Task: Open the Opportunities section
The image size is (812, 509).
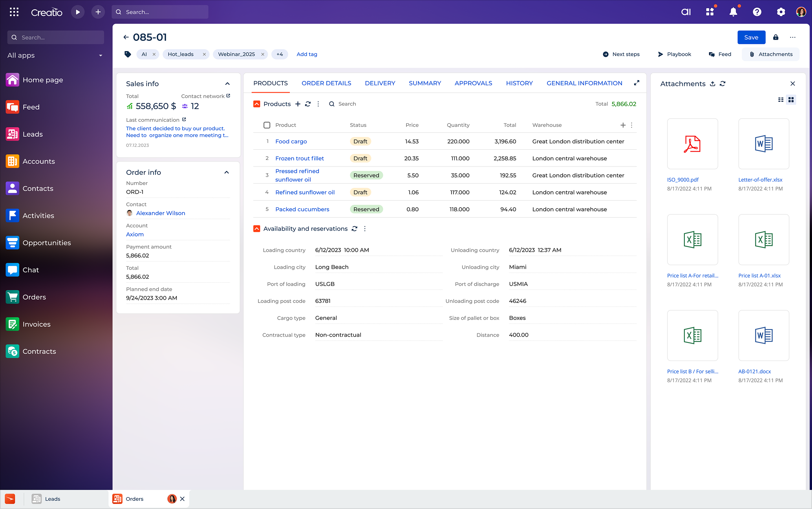Action: [x=47, y=243]
